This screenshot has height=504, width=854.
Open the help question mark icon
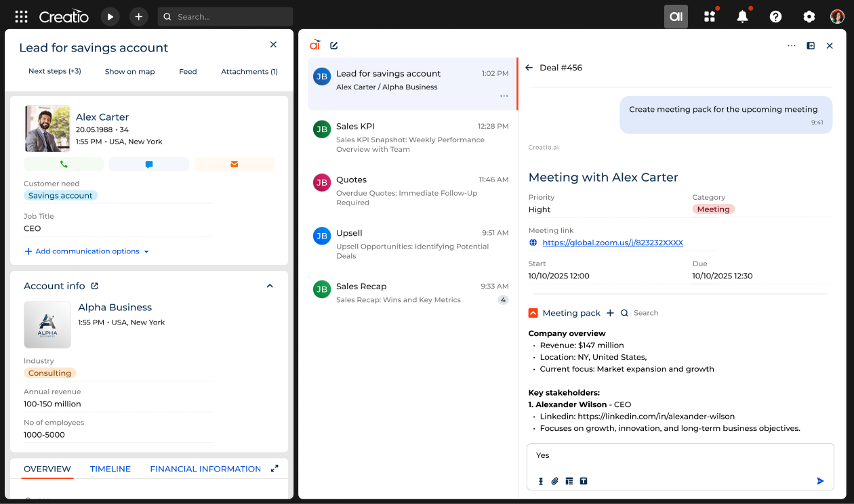pyautogui.click(x=775, y=17)
